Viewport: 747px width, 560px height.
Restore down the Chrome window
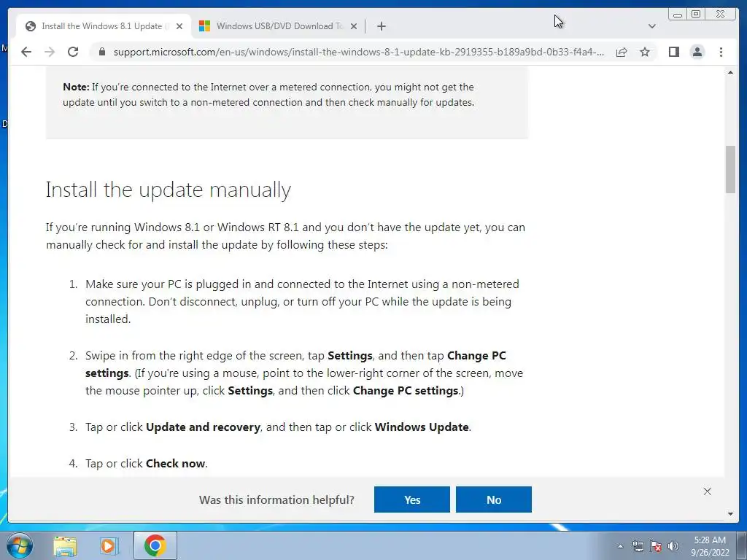coord(696,15)
